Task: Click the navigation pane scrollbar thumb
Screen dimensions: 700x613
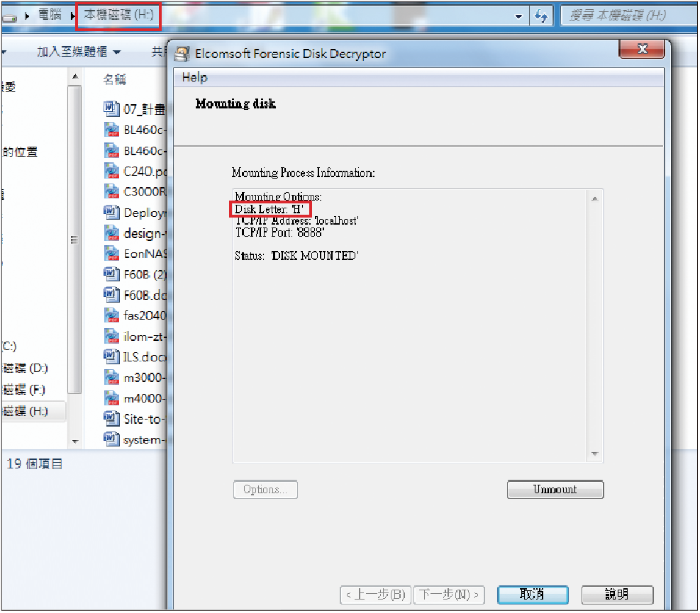Action: [x=74, y=240]
